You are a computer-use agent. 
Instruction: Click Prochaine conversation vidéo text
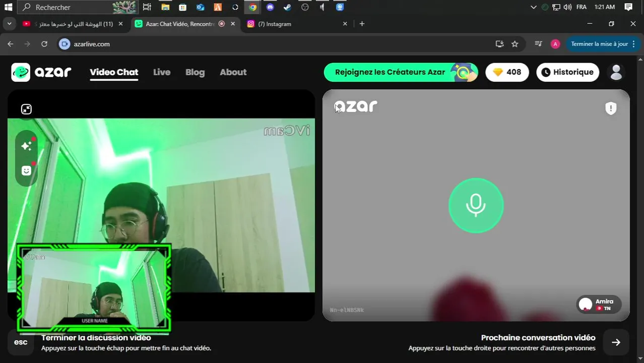[538, 337]
